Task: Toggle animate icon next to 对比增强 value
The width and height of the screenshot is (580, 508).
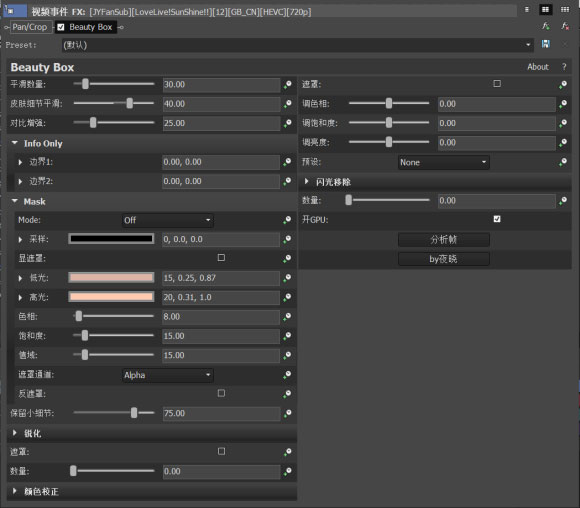Action: click(287, 123)
